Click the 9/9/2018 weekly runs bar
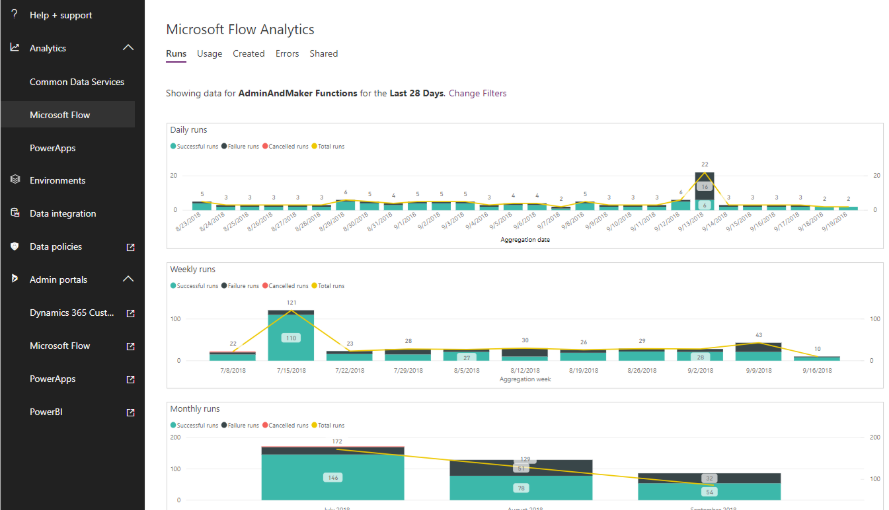 pyautogui.click(x=759, y=351)
